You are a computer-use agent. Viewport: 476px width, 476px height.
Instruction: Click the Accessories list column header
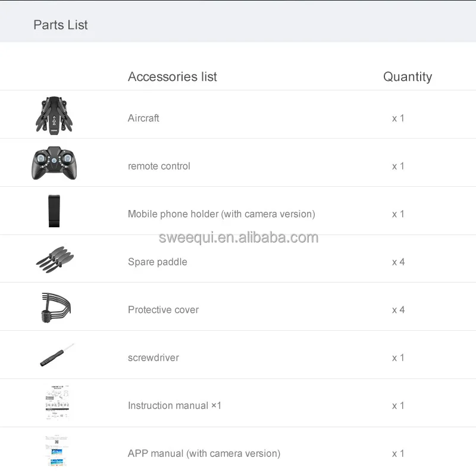tap(173, 77)
